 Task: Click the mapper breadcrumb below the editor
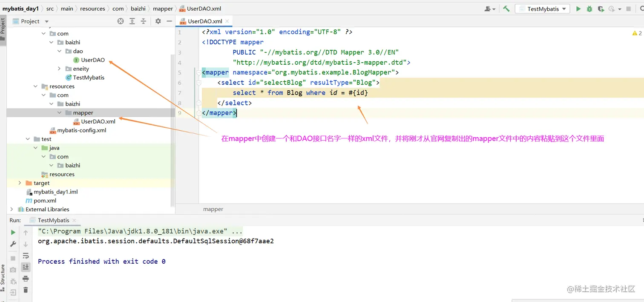[213, 209]
